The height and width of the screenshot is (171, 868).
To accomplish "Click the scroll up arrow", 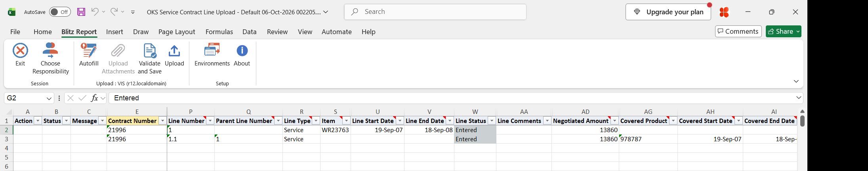I will 802,111.
